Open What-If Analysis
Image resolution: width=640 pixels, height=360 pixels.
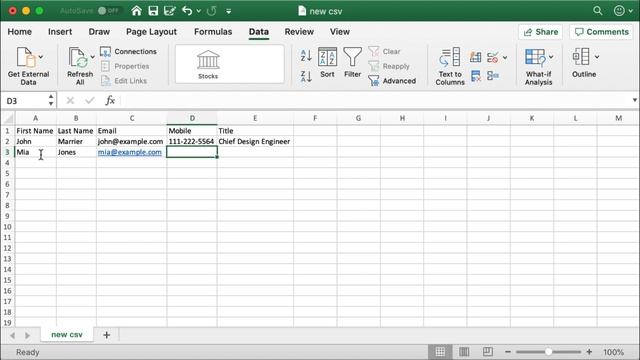[x=538, y=66]
